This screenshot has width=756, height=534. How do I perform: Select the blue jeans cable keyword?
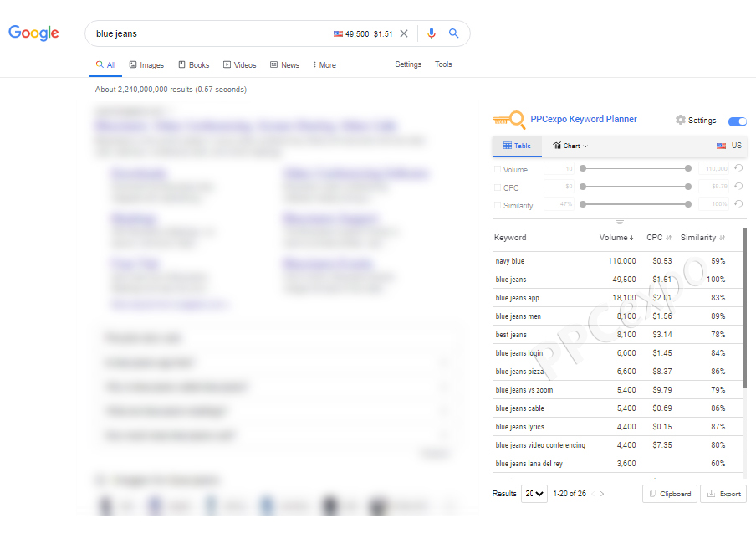(x=520, y=408)
